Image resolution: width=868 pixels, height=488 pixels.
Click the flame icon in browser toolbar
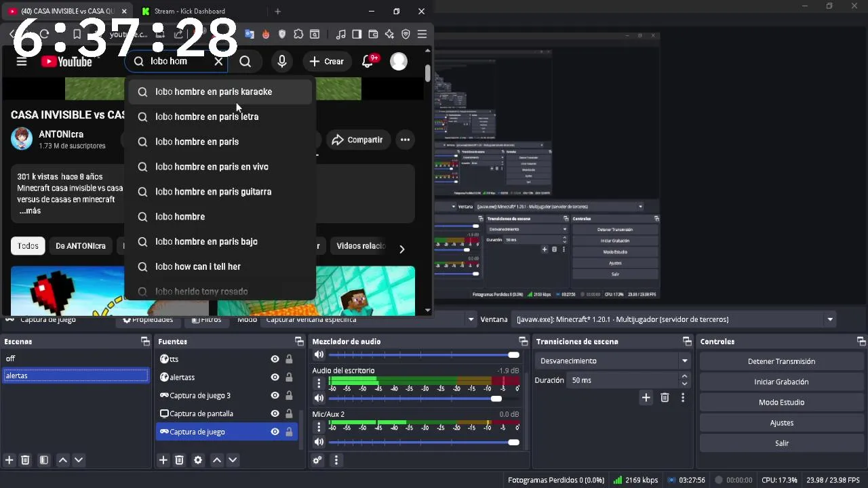coord(266,34)
